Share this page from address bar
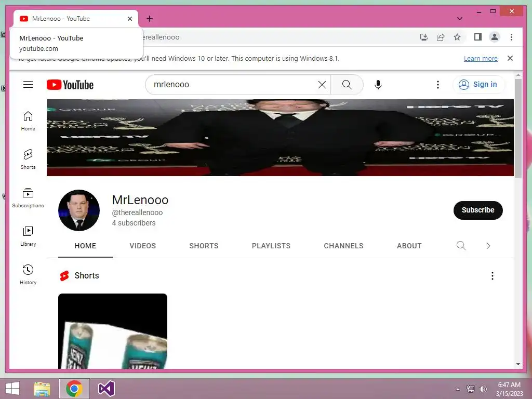 tap(441, 37)
